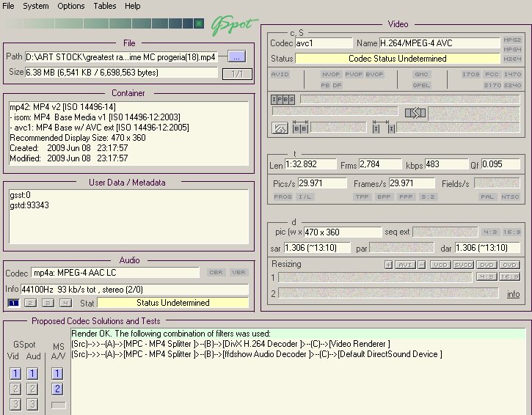Click the H264 indicator
Screen dimensions: 532x415
512,59
